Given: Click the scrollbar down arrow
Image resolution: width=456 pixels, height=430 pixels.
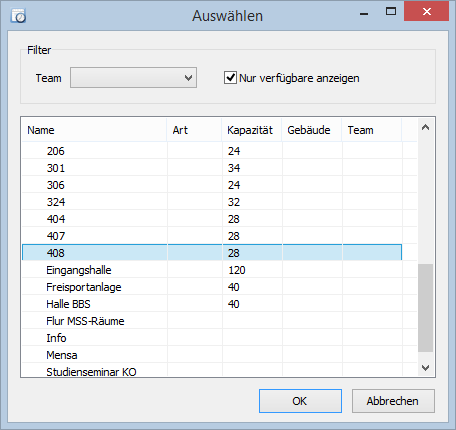Looking at the screenshot, I should tap(425, 368).
